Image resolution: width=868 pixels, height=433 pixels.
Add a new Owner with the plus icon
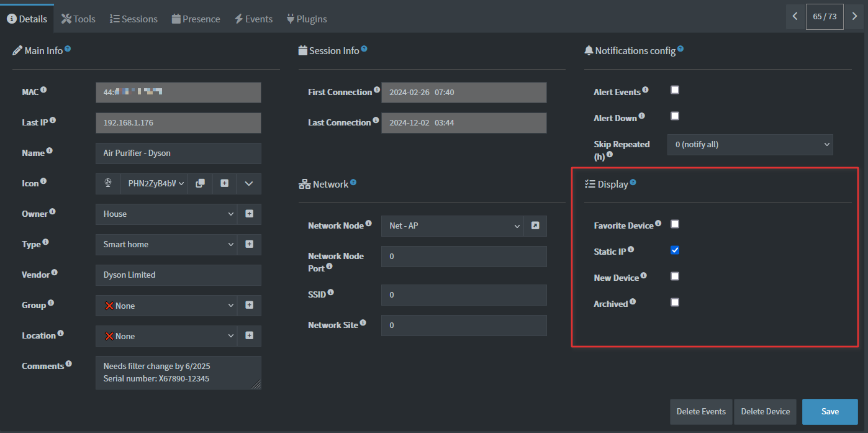click(x=250, y=214)
